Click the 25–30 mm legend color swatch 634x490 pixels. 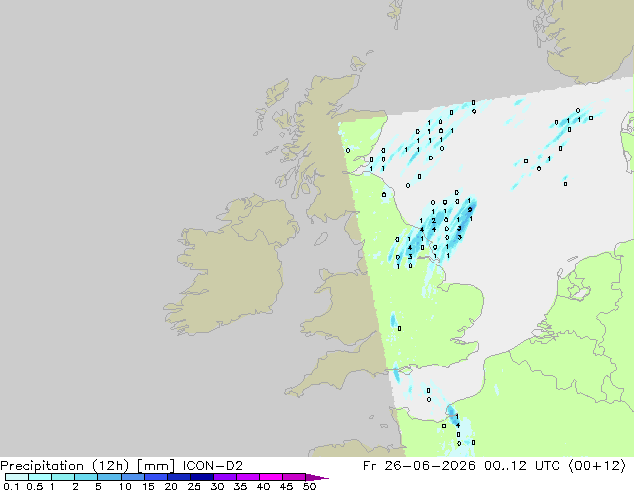(x=201, y=477)
